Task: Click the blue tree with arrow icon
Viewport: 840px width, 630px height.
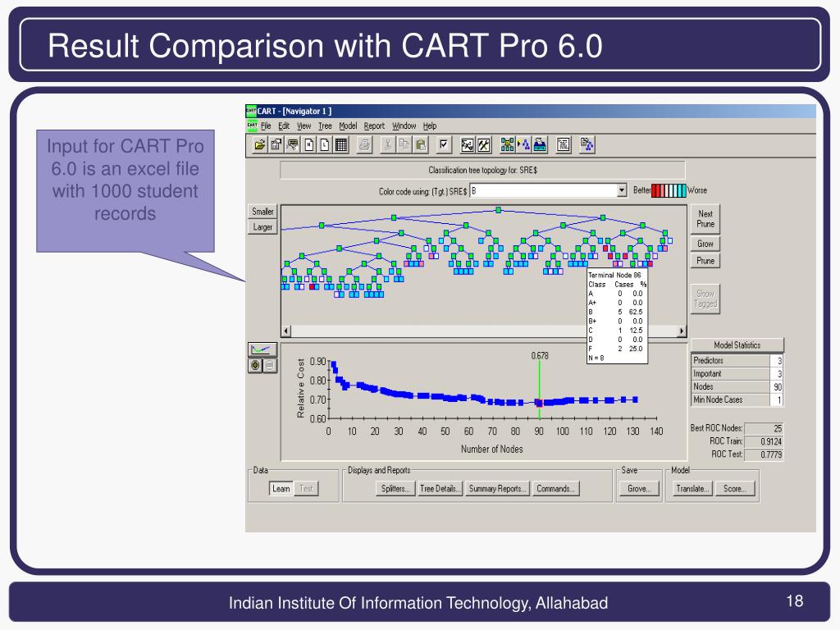Action: (523, 144)
